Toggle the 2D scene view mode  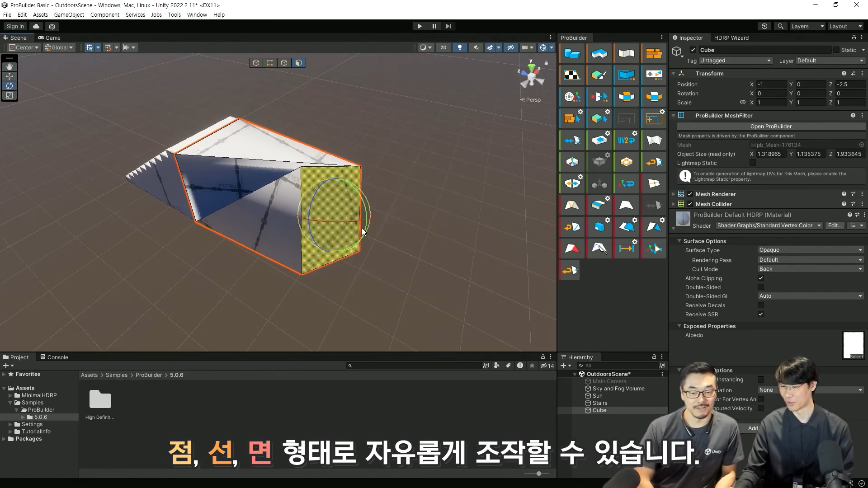click(x=443, y=47)
